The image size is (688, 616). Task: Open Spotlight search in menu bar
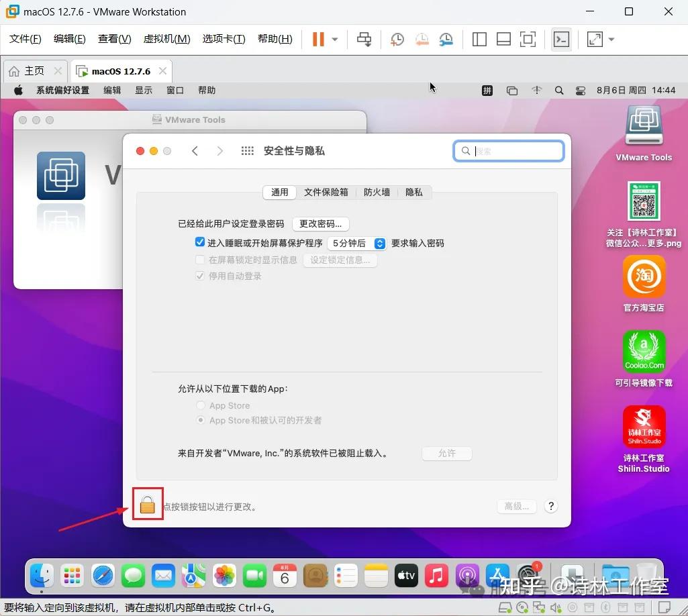(x=558, y=91)
